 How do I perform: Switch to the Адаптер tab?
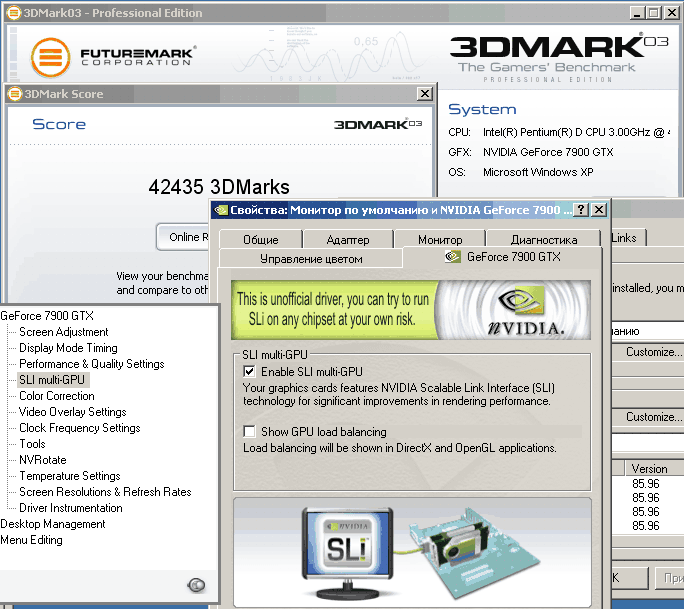coord(348,239)
